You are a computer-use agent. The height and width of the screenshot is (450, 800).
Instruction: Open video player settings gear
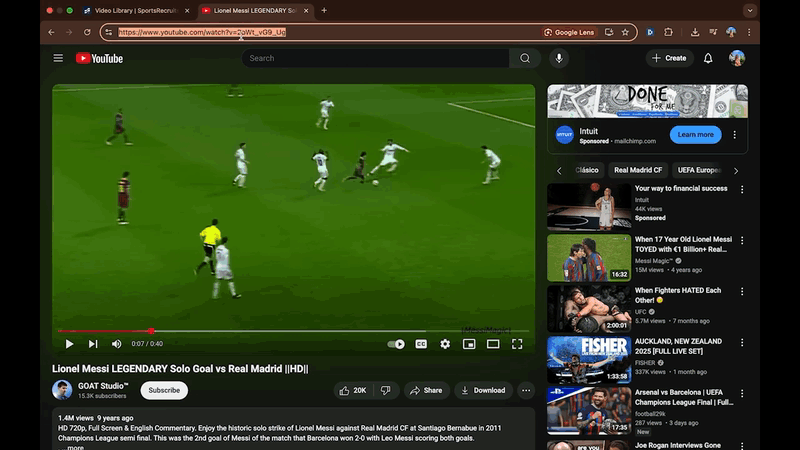coord(445,344)
